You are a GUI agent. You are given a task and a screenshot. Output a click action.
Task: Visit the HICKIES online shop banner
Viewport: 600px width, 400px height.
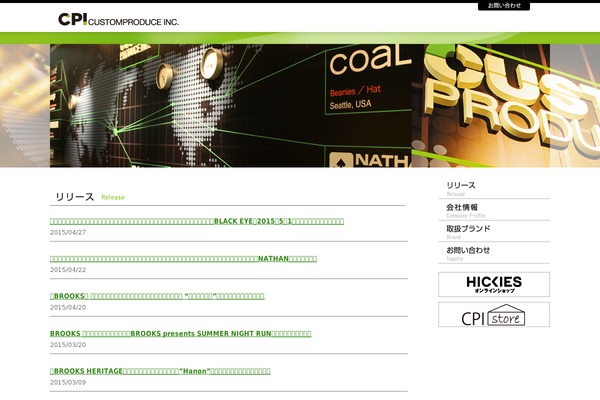tap(494, 284)
